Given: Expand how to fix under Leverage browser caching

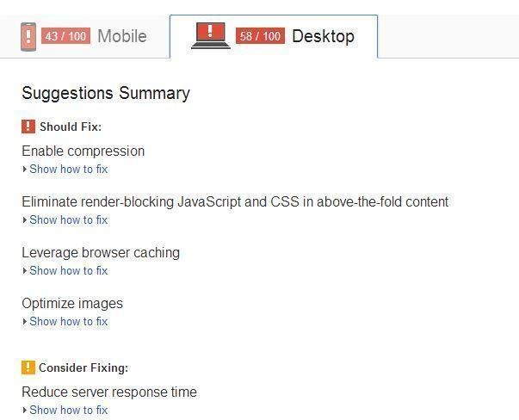Looking at the screenshot, I should coord(68,271).
